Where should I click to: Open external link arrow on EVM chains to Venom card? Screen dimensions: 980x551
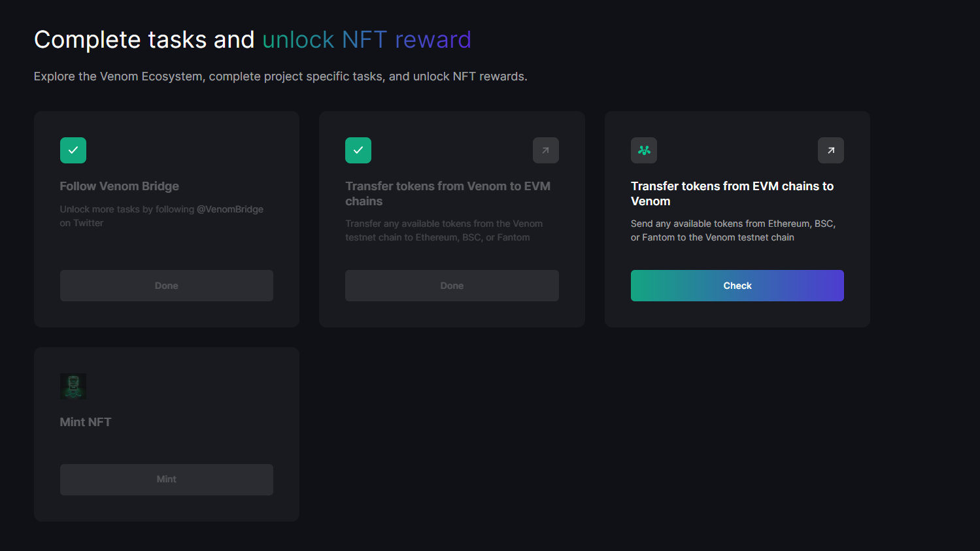[831, 150]
